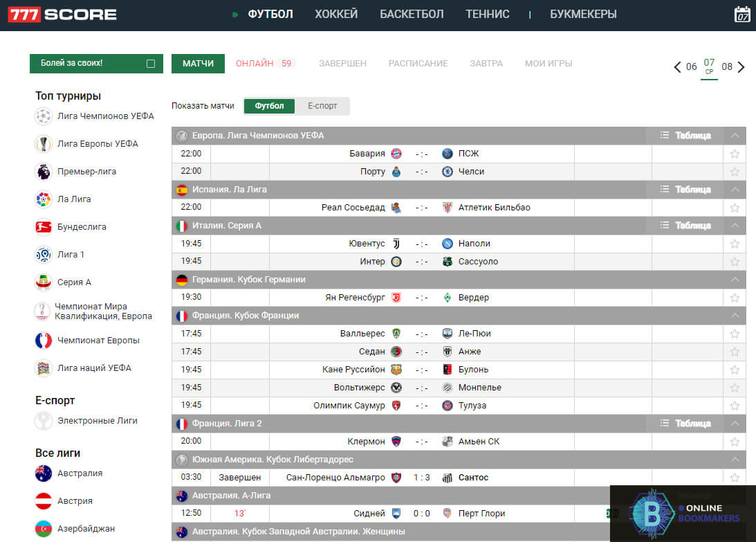Star the Ян Регенсбург vs Вердер match
This screenshot has height=542, width=756.
pyautogui.click(x=735, y=298)
